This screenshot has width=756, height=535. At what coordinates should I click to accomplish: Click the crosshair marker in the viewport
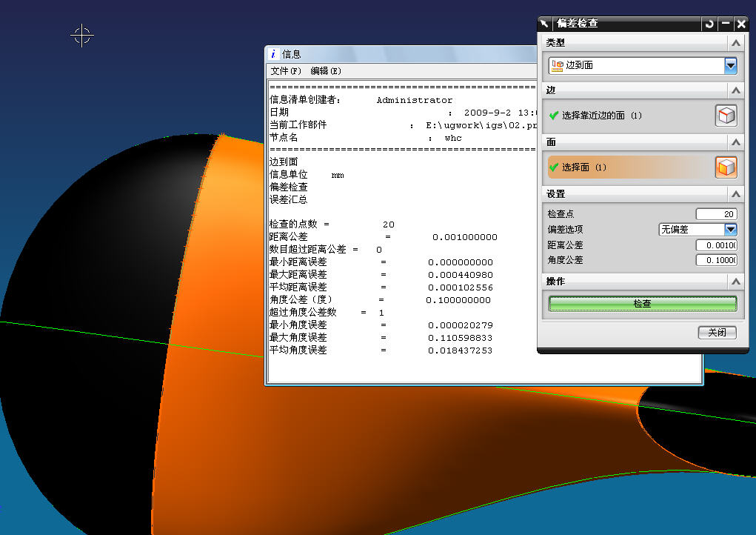click(x=82, y=36)
